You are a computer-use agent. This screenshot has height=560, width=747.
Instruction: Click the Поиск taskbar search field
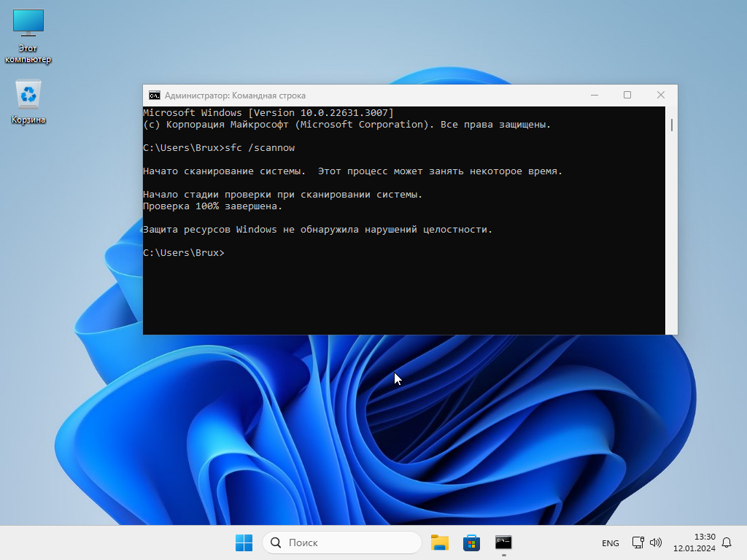342,542
